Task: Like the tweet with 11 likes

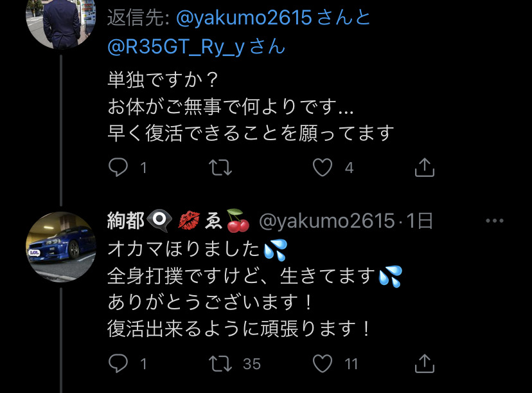Action: pyautogui.click(x=323, y=363)
